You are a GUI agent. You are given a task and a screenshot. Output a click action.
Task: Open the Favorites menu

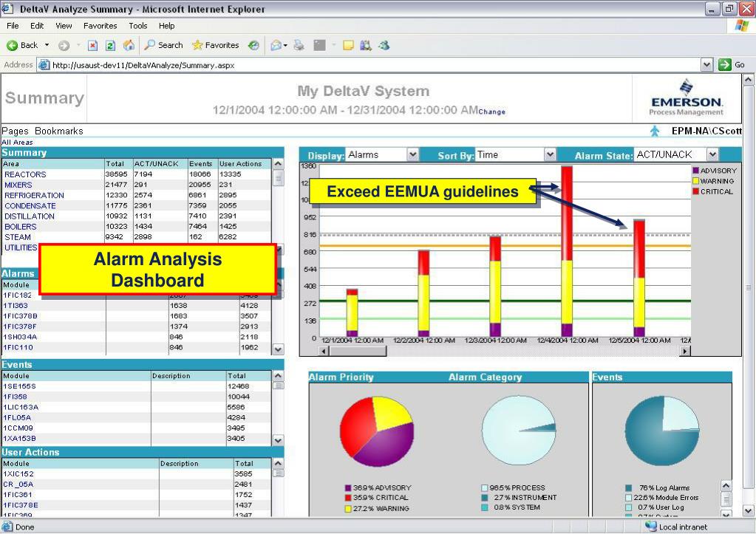coord(100,26)
